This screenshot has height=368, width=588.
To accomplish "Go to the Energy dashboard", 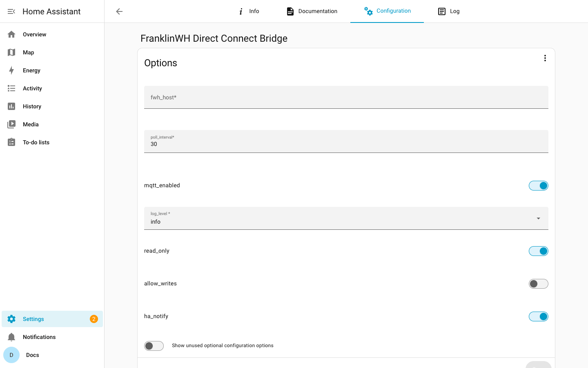I will click(x=52, y=70).
